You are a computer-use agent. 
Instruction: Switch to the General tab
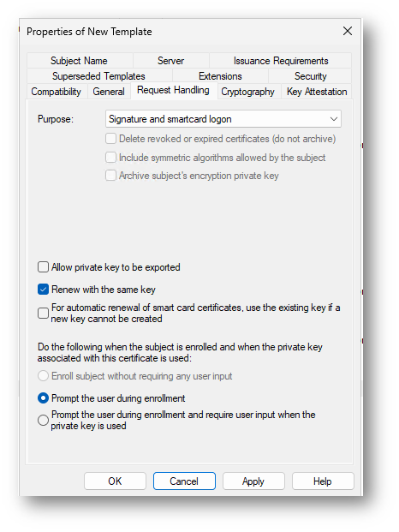coord(109,92)
